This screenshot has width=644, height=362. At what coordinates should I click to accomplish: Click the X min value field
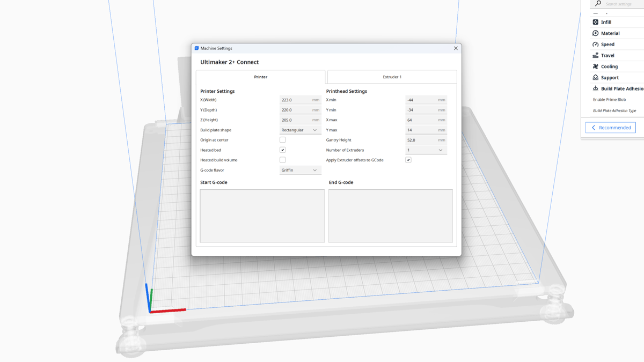point(426,100)
